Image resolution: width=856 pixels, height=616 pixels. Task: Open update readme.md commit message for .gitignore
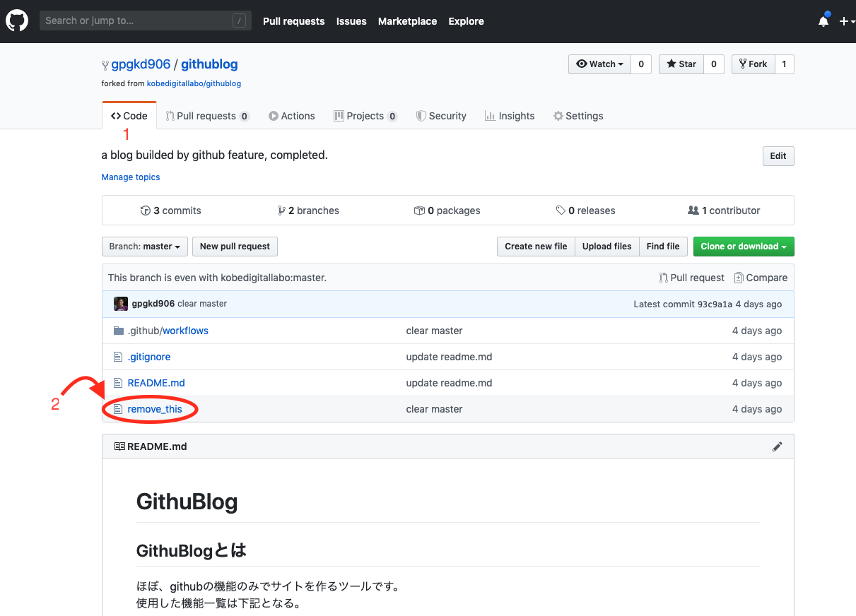tap(450, 357)
